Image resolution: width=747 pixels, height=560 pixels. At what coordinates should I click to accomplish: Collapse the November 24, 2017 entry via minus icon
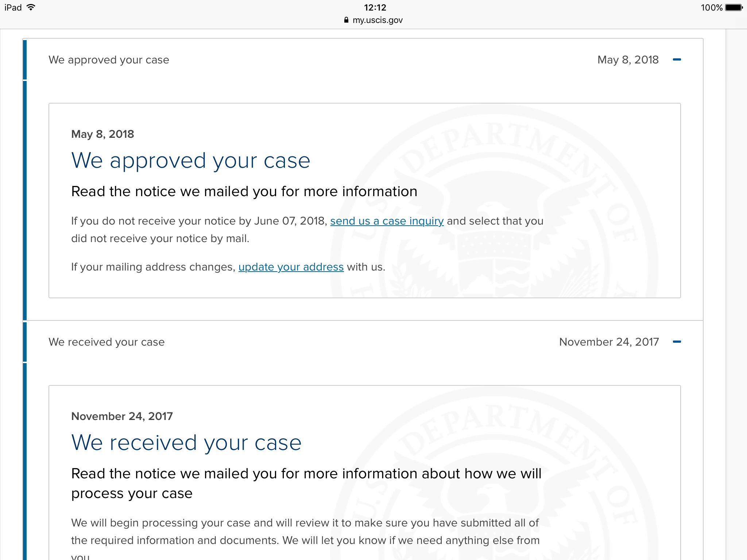[x=677, y=342]
